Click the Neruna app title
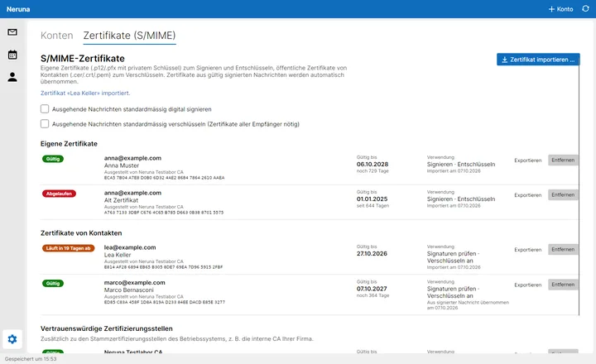596x364 pixels. 18,9
